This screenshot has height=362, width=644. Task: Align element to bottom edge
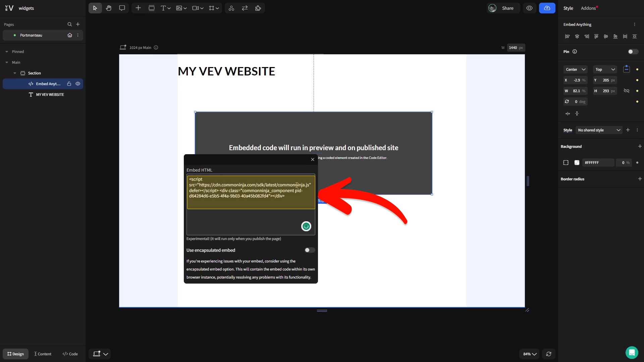[x=615, y=36]
